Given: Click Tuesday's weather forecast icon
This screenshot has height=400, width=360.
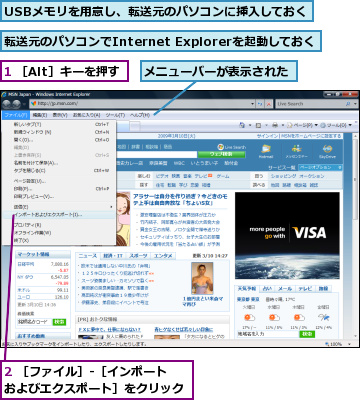Looking at the screenshot, I should (x=249, y=317).
